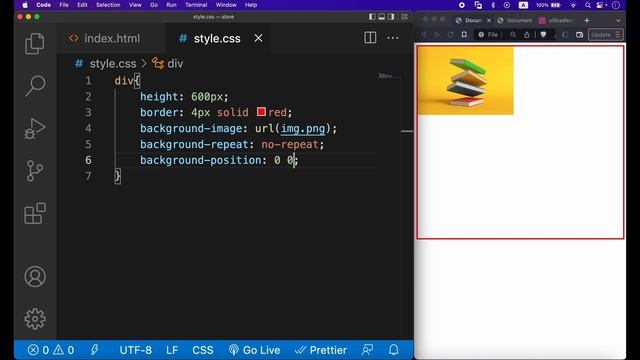
Task: Close the active Document browser tab
Action: (489, 20)
